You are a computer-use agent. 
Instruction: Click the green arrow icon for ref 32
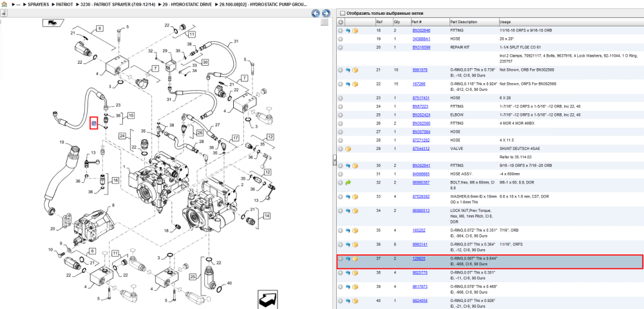[348, 183]
